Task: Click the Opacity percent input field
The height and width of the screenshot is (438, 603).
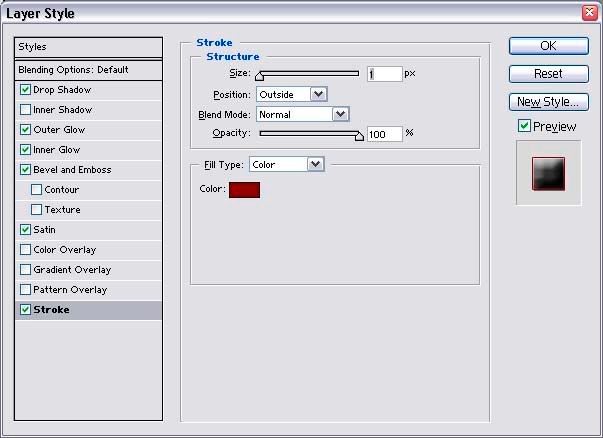Action: point(385,134)
